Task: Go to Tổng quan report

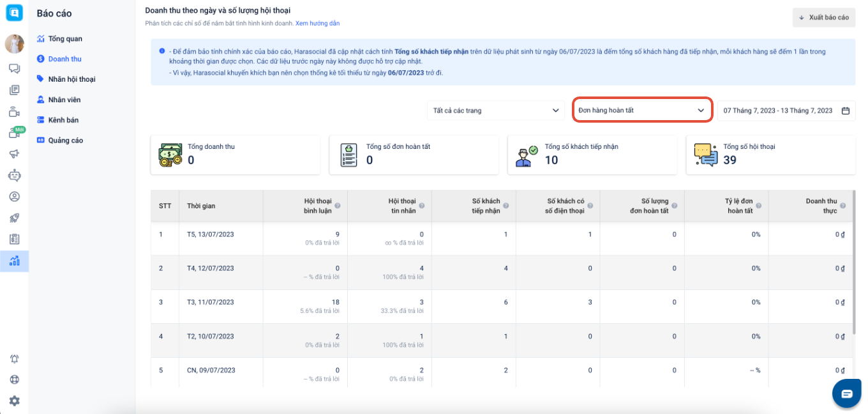Action: (x=64, y=39)
